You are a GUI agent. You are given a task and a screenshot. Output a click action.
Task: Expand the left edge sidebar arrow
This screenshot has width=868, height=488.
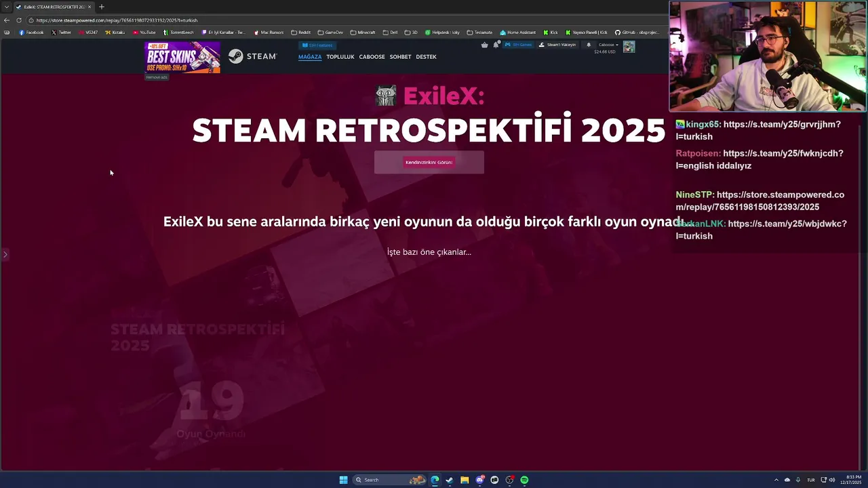pyautogui.click(x=5, y=255)
